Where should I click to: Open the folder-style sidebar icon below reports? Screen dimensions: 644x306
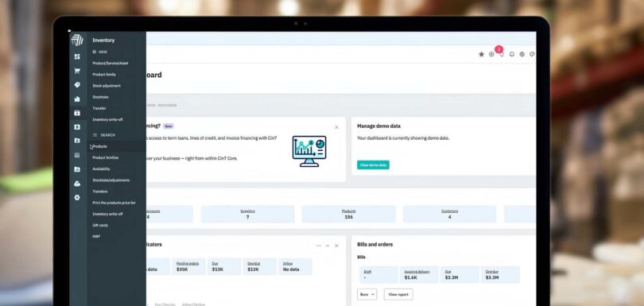tap(77, 169)
